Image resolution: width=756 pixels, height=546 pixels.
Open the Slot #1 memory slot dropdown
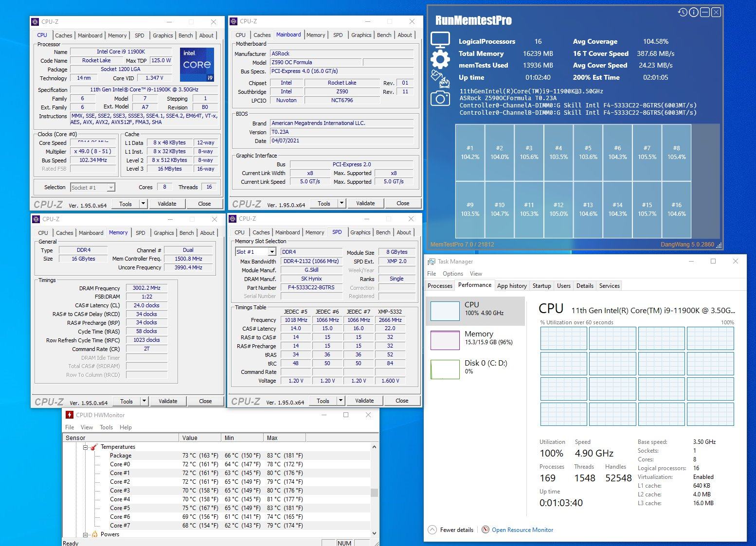point(272,252)
